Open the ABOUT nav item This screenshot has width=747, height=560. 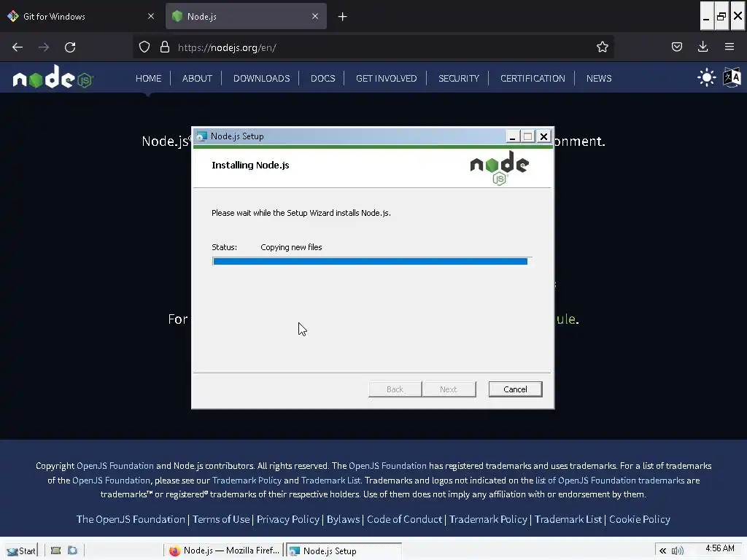pyautogui.click(x=197, y=78)
